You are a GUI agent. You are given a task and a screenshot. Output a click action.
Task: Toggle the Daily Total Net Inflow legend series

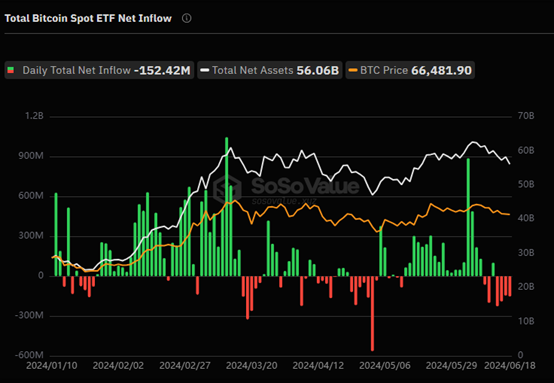point(99,70)
